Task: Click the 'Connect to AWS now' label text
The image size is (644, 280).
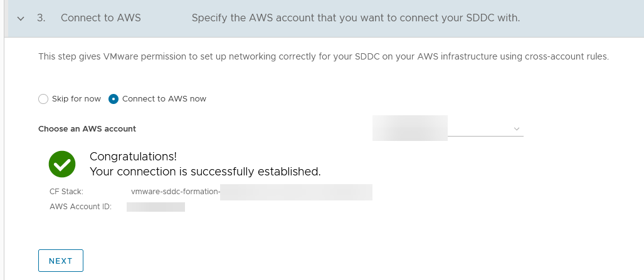Action: point(164,98)
